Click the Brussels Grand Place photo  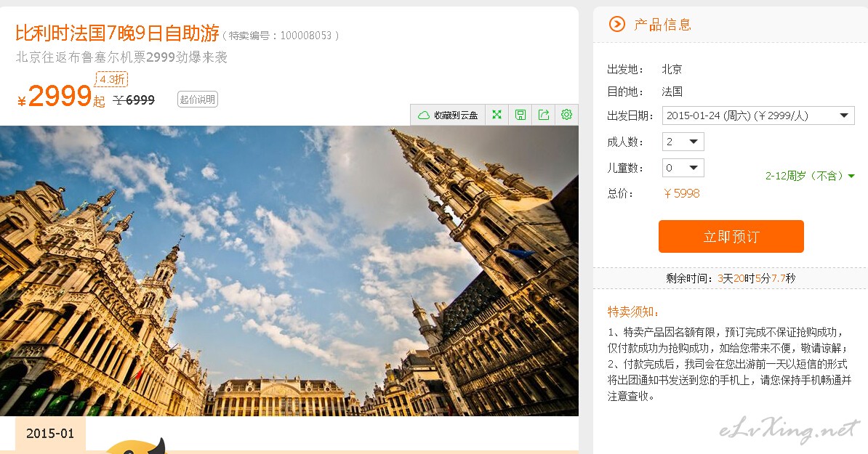(289, 271)
